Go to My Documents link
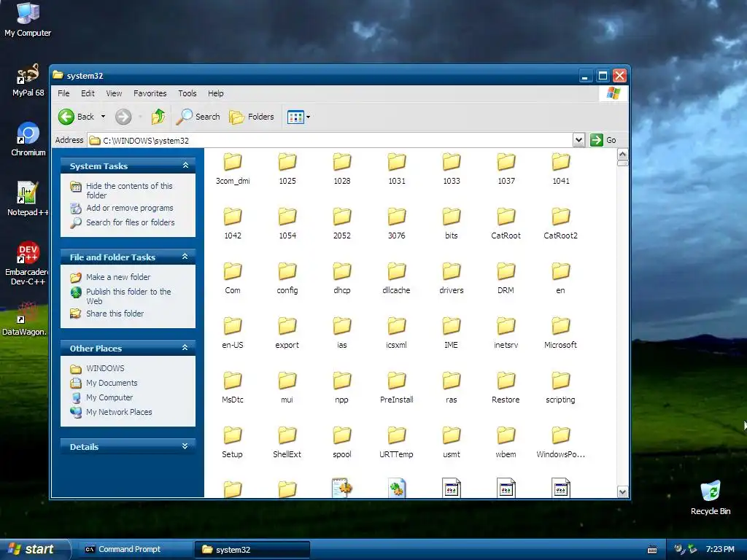Screen dimensions: 747x560 pos(112,383)
